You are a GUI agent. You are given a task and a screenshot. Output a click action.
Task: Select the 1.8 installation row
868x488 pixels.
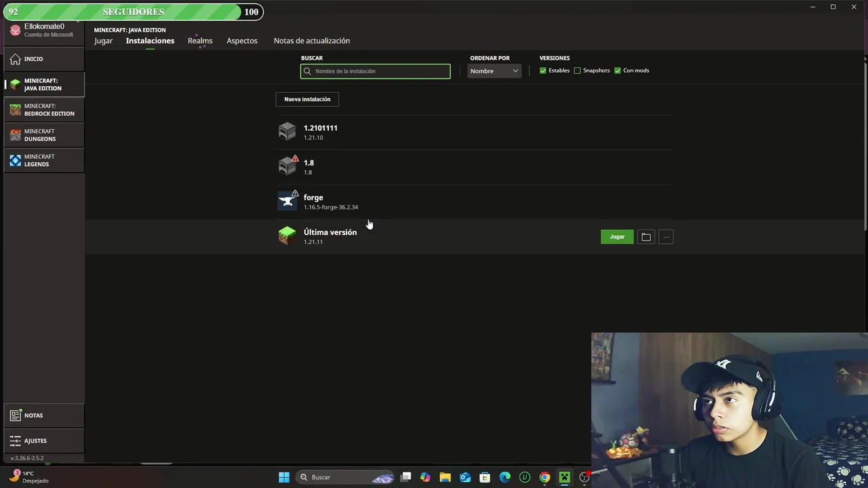475,167
